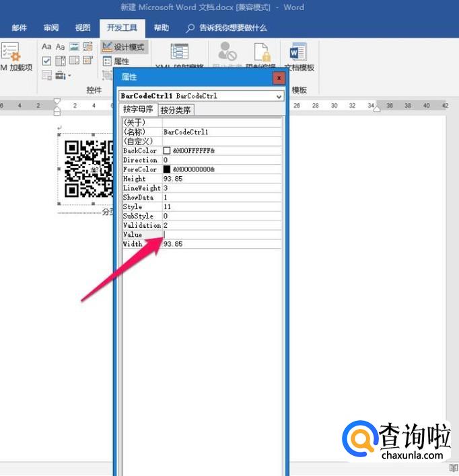Insert repeating section content control
459x476 pixels.
(46, 75)
